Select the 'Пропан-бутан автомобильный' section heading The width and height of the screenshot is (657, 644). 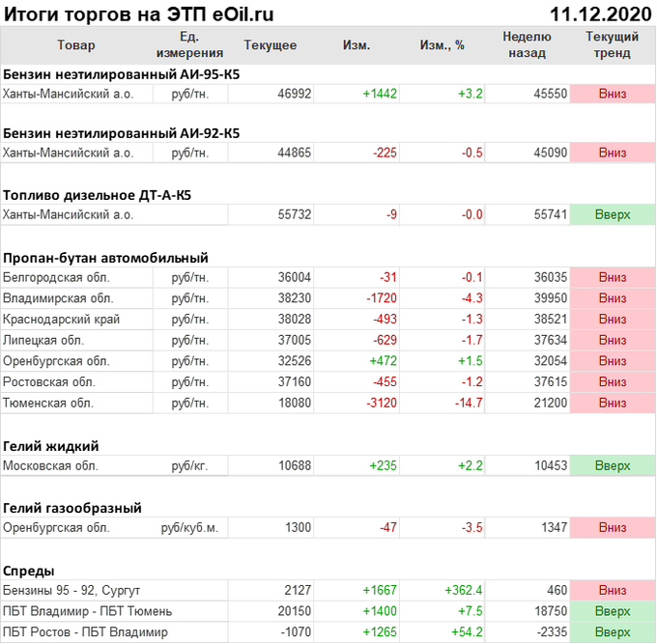pos(105,257)
